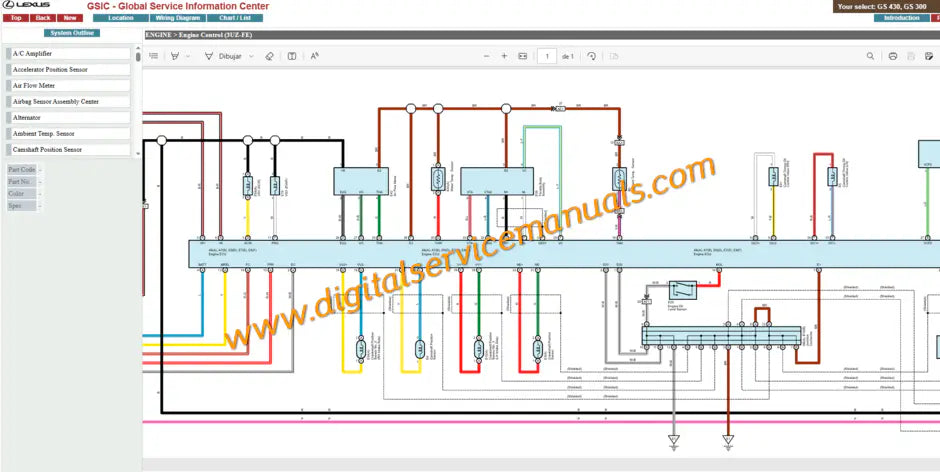Viewport: 940px width, 472px height.
Task: Select Ambient Temp. Sensor in the list
Action: click(68, 134)
